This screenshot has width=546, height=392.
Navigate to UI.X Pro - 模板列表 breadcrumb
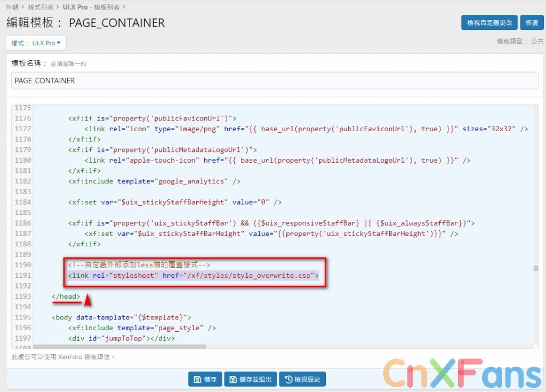[91, 7]
